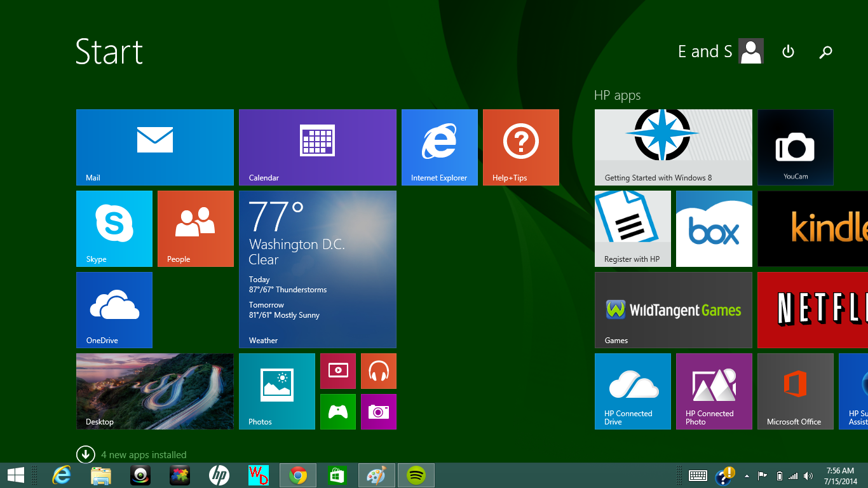
Task: Open the Register with HP tile
Action: pos(633,229)
